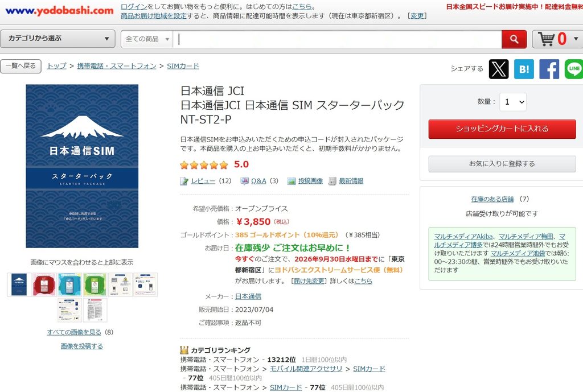Click the マルチメディアAkiba store link
The width and height of the screenshot is (583, 392).
463,237
